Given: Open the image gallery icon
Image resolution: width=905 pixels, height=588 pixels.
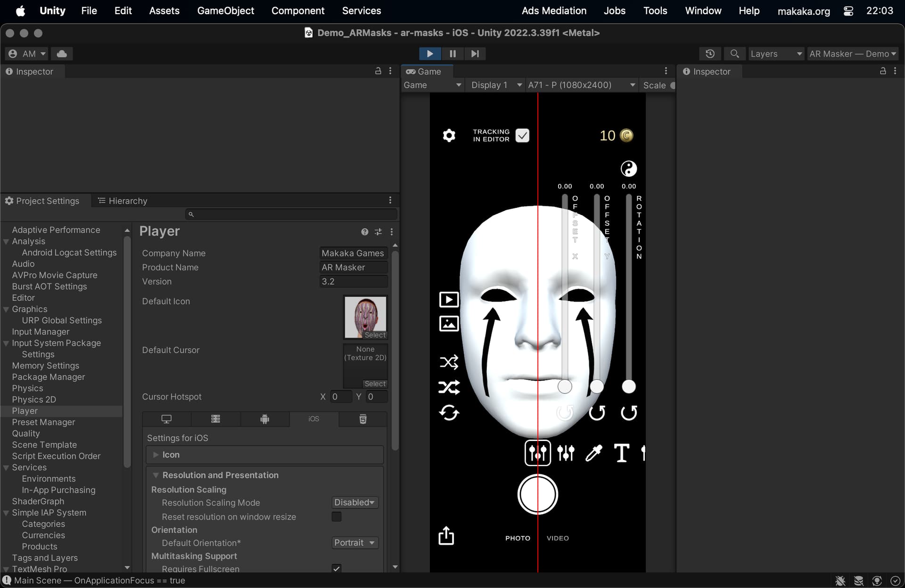Looking at the screenshot, I should [449, 324].
